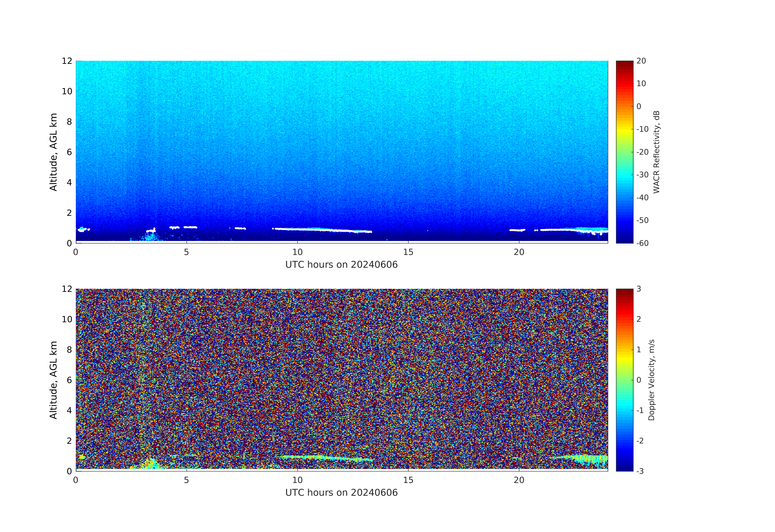Click the 3 label atop Doppler colorbar
The height and width of the screenshot is (532, 775).
tap(639, 289)
